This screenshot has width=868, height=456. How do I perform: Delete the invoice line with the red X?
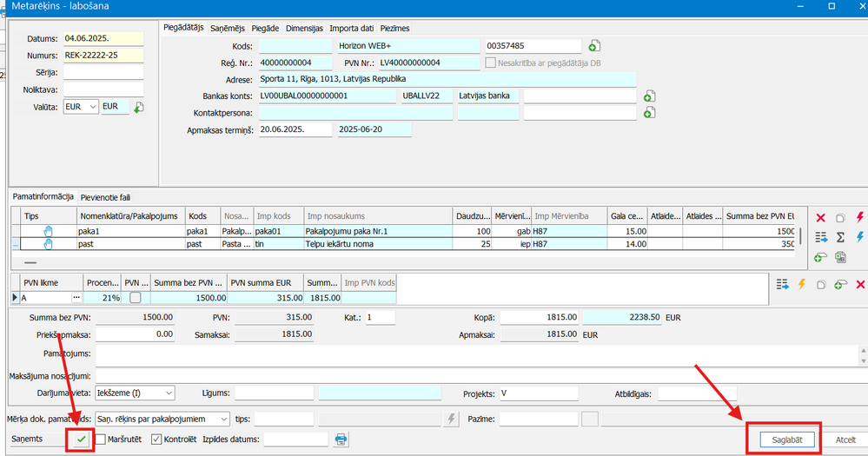point(820,218)
